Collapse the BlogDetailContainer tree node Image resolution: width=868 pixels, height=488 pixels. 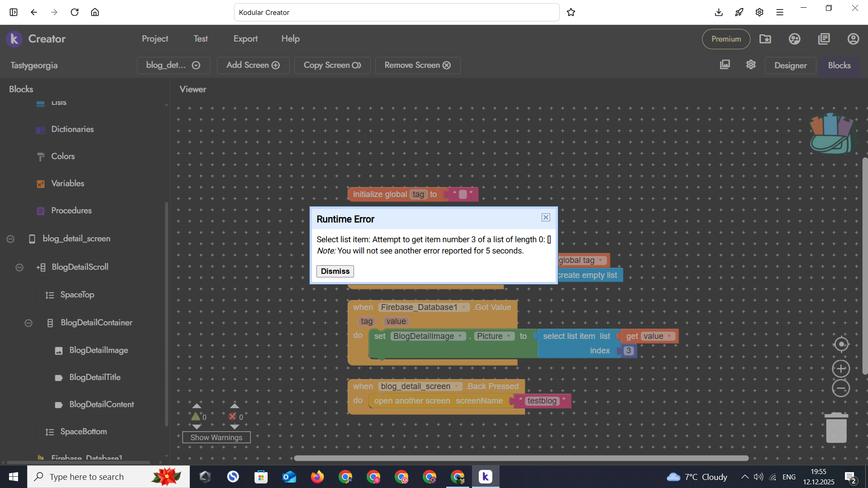pyautogui.click(x=28, y=323)
